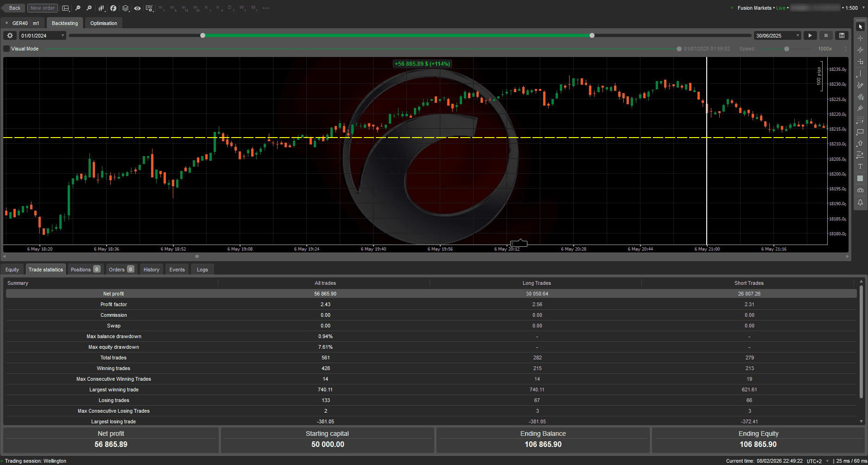Open the backtesting settings gear
Screen dimensions: 868x465
click(9, 35)
